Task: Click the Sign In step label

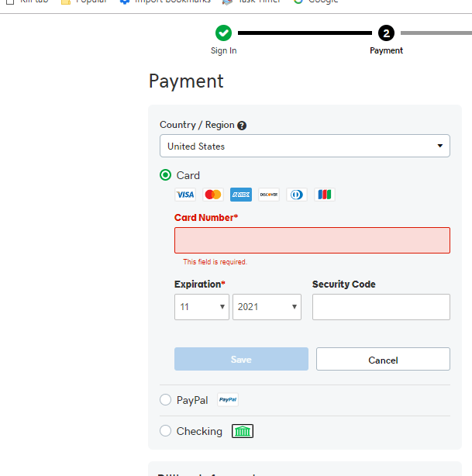Action: (224, 50)
